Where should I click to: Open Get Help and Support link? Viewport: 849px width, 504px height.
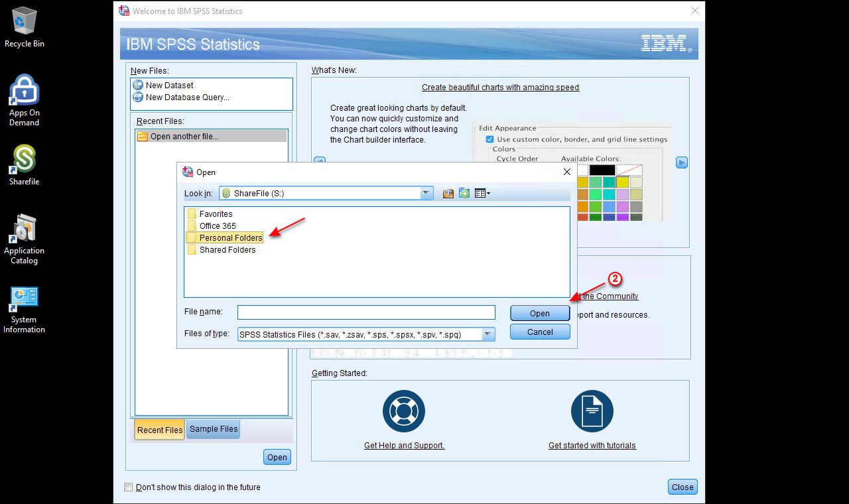[405, 446]
